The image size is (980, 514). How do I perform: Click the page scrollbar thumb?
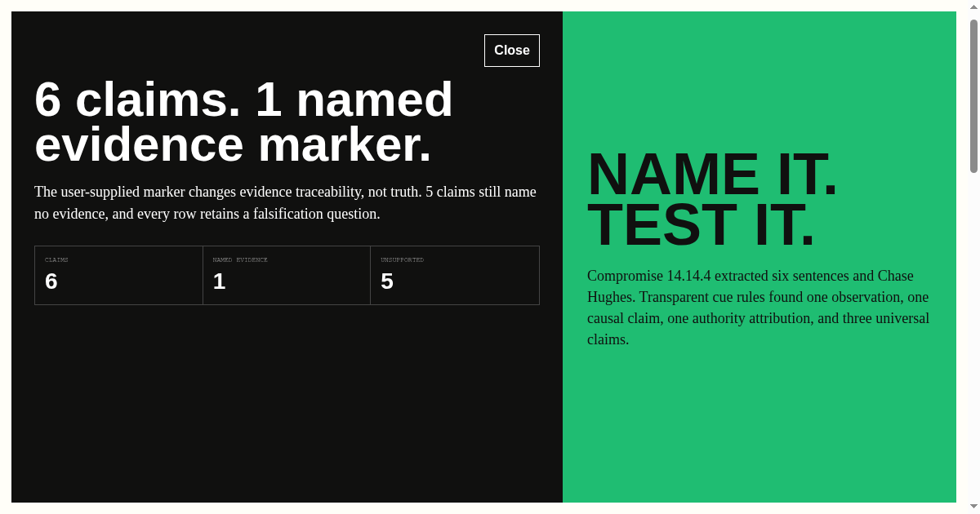click(x=973, y=96)
